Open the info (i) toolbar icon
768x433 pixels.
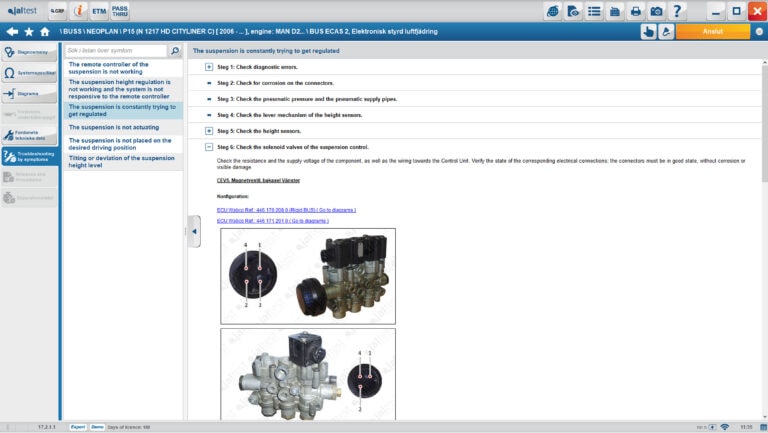pyautogui.click(x=78, y=11)
